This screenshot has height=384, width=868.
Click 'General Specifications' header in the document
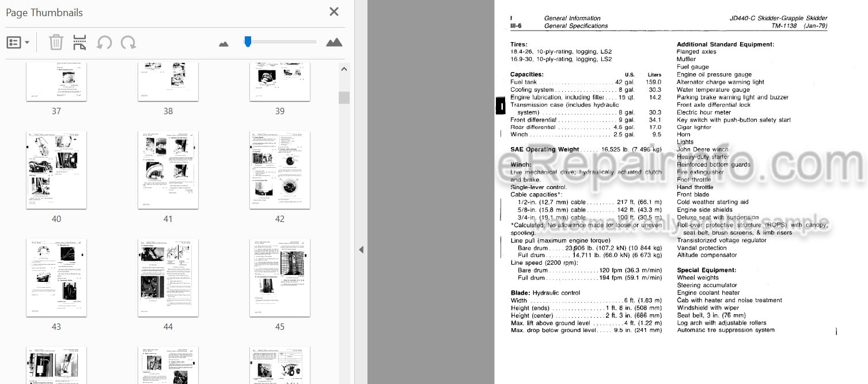(x=576, y=26)
